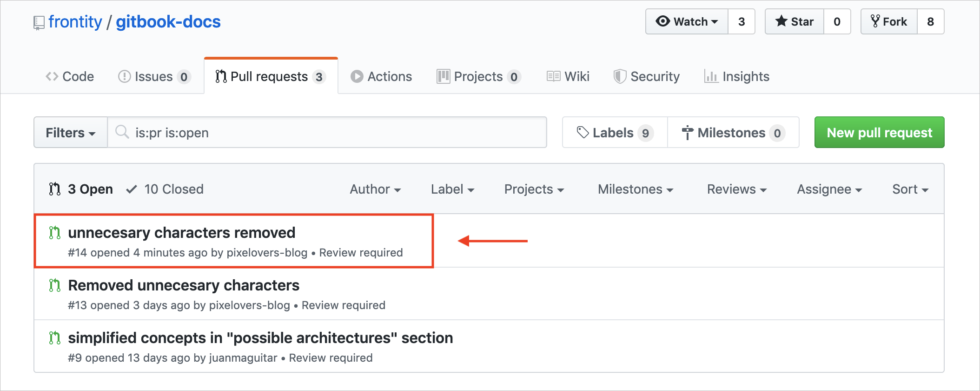Focus the is:pr is:open search field
This screenshot has width=980, height=391.
[327, 133]
